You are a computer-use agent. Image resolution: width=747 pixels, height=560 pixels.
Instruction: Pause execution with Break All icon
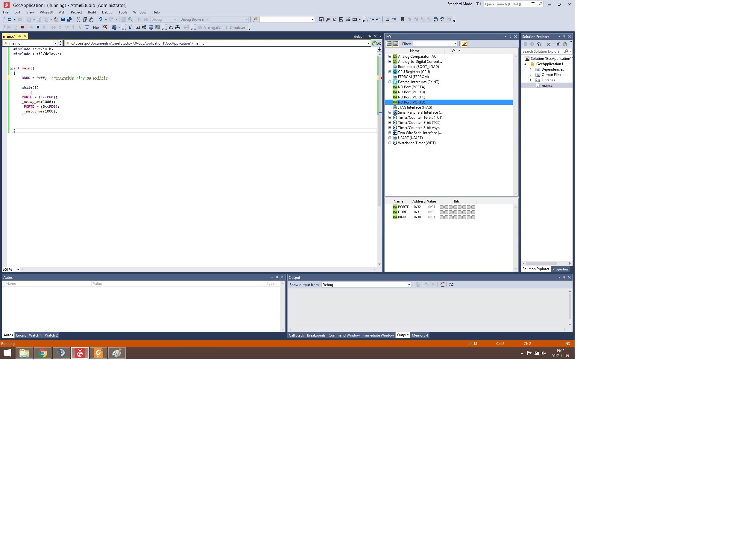[x=38, y=27]
